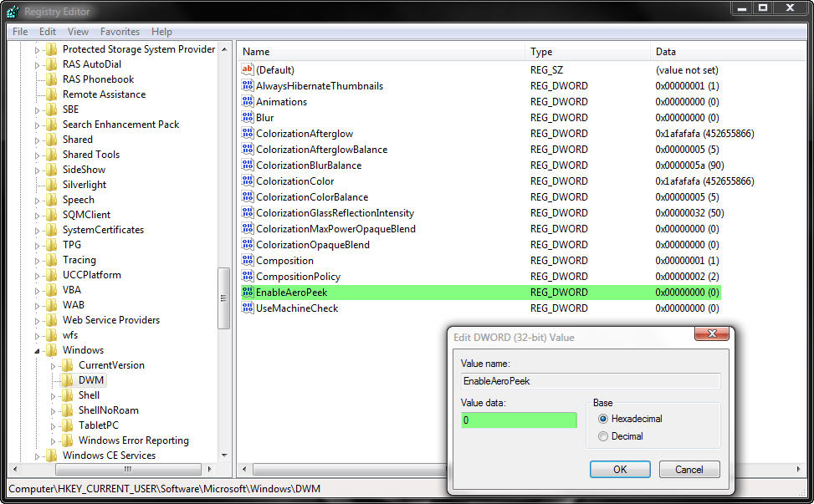Screen dimensions: 814x504
Task: Click the TabletPC folder icon
Action: (67, 425)
